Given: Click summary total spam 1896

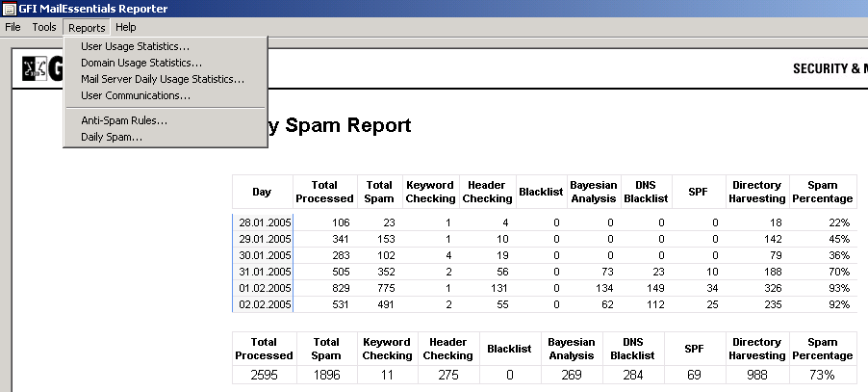Looking at the screenshot, I should pyautogui.click(x=326, y=375).
